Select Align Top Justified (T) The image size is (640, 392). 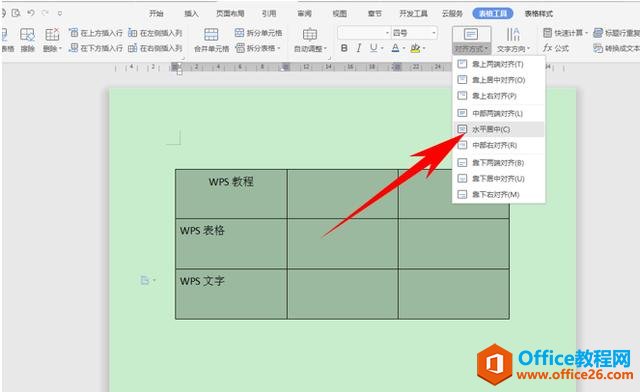pyautogui.click(x=499, y=64)
